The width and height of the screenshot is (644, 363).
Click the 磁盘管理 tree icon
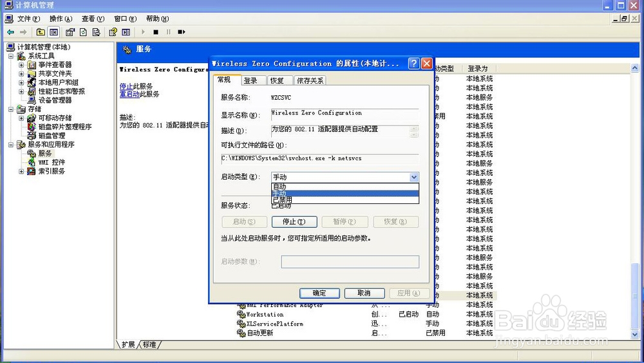[32, 136]
